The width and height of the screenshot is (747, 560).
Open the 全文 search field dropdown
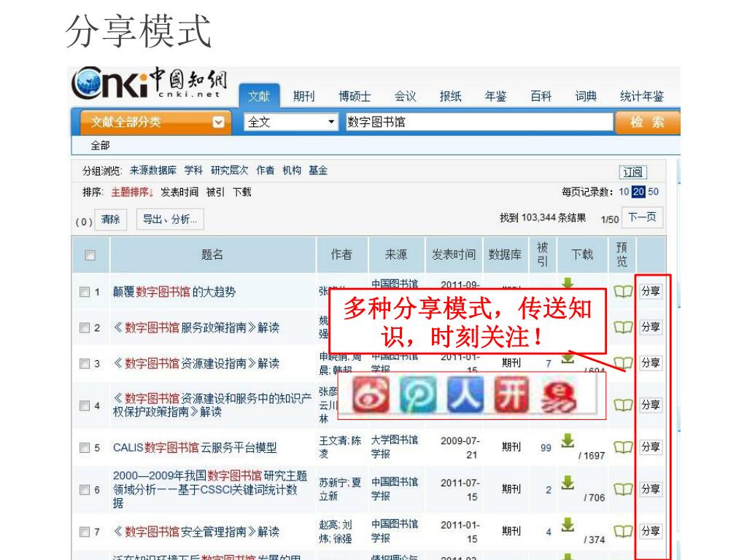click(291, 122)
